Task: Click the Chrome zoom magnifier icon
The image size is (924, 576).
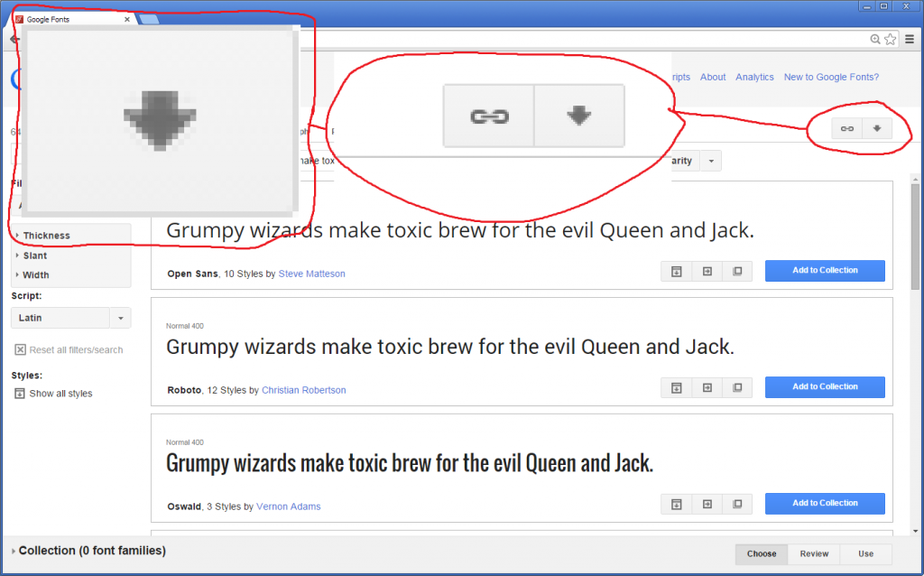Action: tap(875, 40)
